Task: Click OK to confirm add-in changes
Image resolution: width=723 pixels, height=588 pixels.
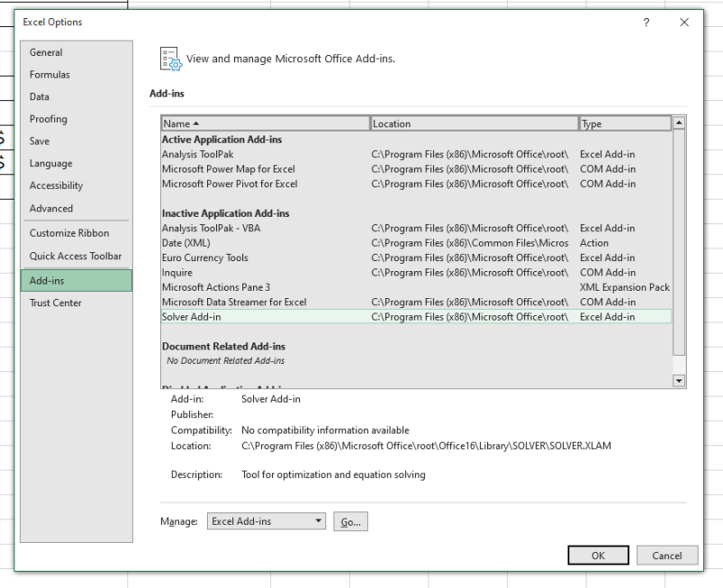Action: click(x=598, y=555)
